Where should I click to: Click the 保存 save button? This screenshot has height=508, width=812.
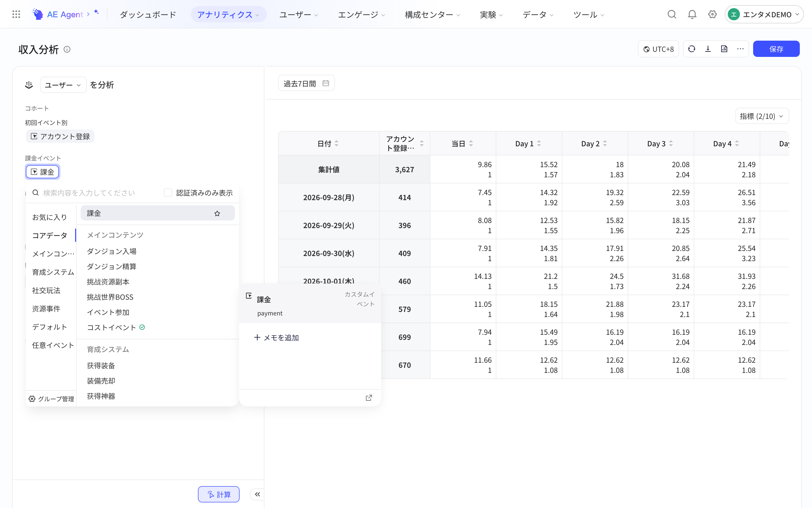pos(776,49)
